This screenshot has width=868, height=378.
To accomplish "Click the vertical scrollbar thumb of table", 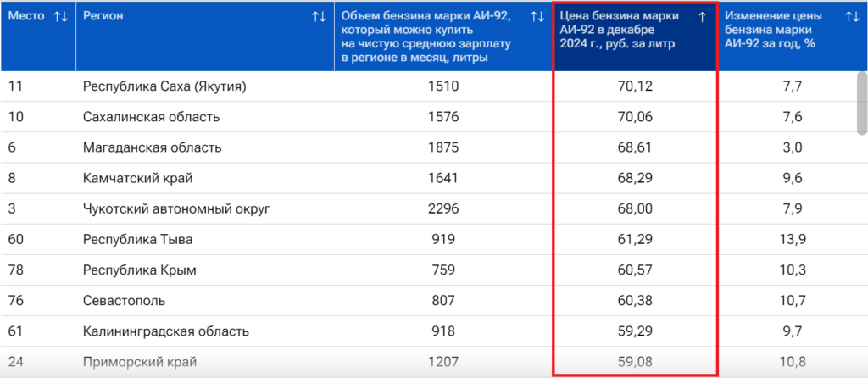I will (862, 103).
